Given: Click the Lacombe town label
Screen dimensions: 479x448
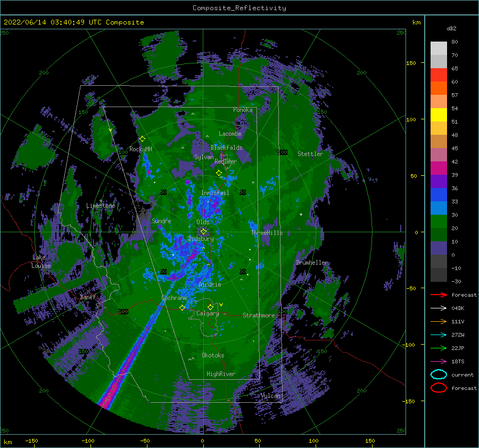Looking at the screenshot, I should [x=230, y=134].
